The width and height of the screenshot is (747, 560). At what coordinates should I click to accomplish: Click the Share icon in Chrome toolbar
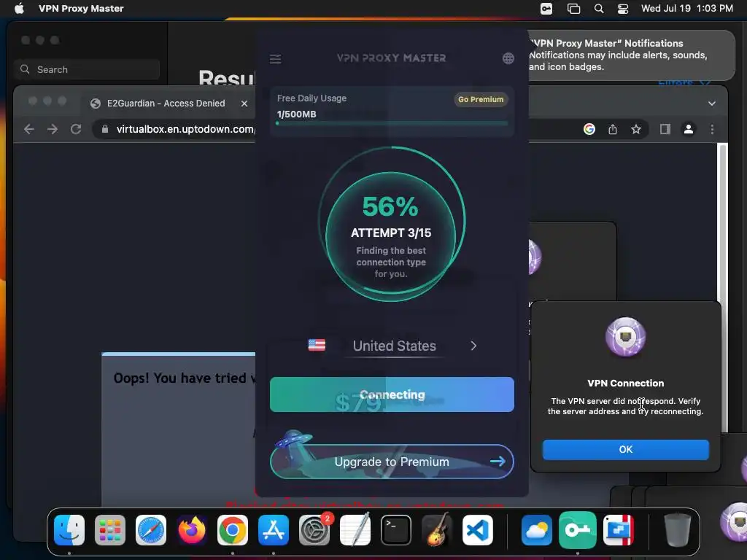coord(613,129)
